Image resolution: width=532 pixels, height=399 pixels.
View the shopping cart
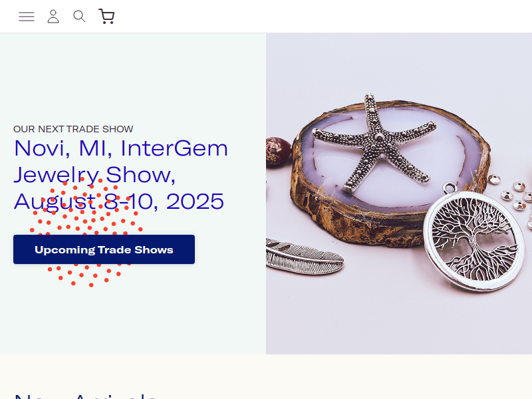point(106,16)
